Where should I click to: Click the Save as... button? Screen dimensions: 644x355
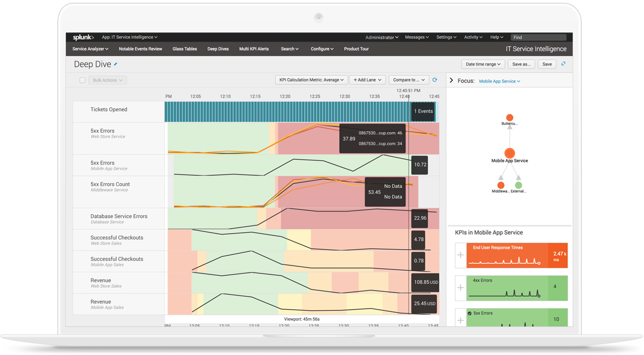tap(521, 64)
